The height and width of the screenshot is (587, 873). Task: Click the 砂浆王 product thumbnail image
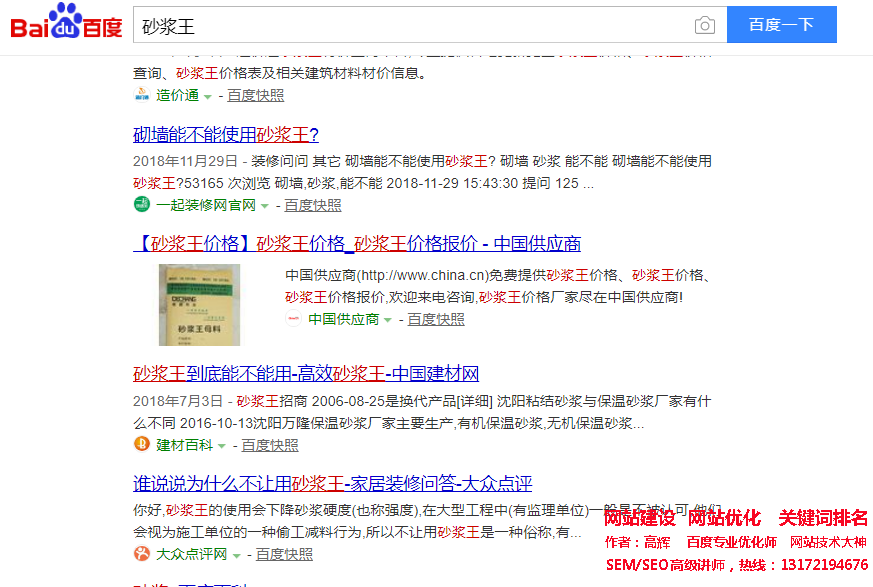[x=199, y=305]
